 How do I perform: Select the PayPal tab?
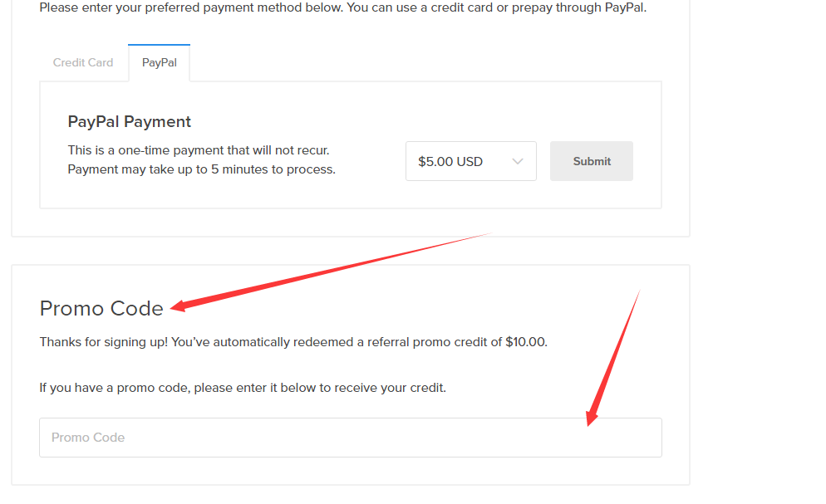click(159, 62)
